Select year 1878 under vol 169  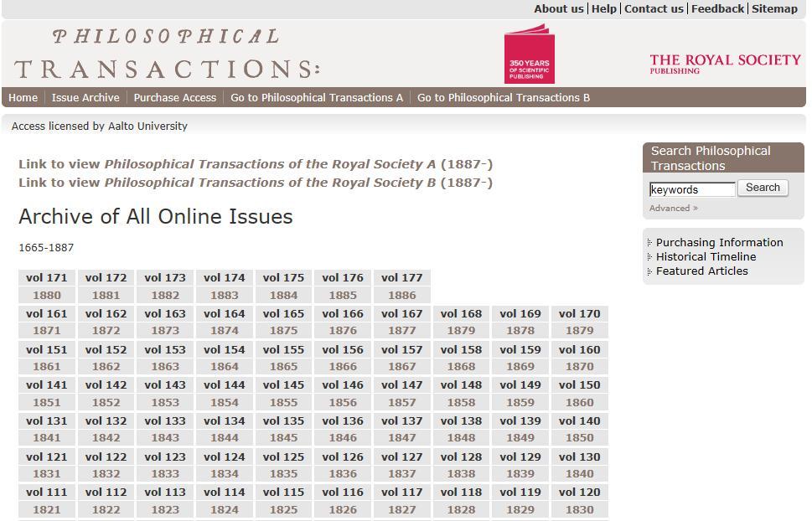click(520, 330)
